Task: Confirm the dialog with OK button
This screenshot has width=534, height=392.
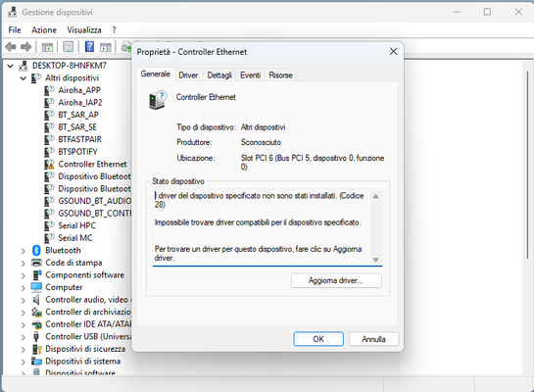Action: point(318,339)
